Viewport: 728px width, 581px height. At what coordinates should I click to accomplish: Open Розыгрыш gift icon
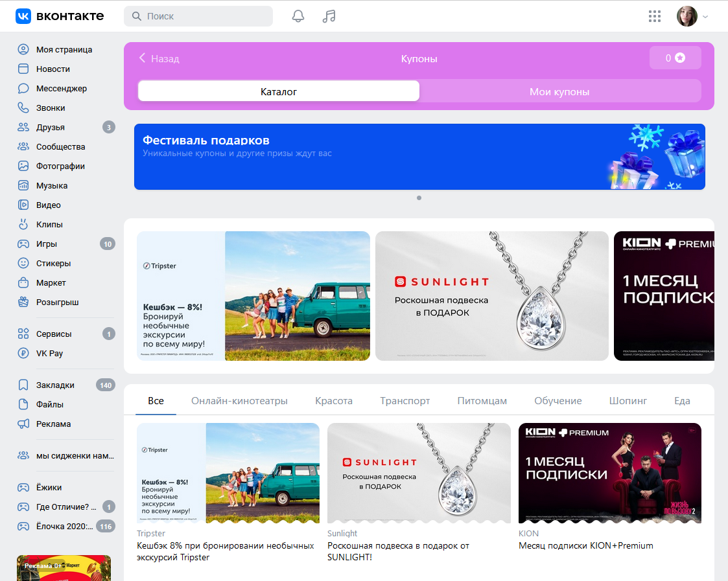point(23,302)
